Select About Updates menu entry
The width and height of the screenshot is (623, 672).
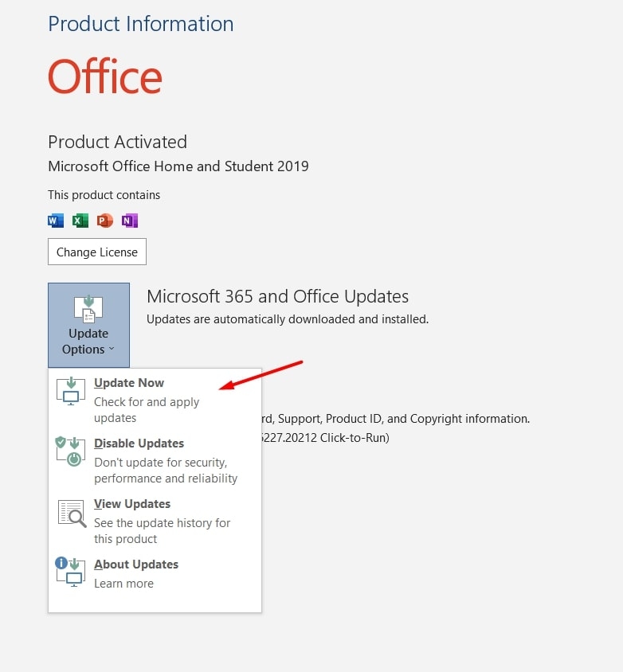155,573
